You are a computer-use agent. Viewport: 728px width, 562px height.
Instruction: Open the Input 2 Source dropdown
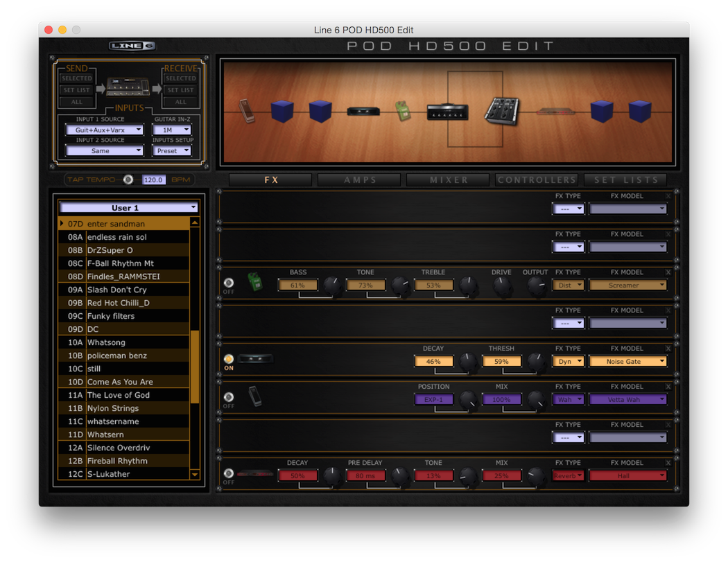pyautogui.click(x=105, y=151)
